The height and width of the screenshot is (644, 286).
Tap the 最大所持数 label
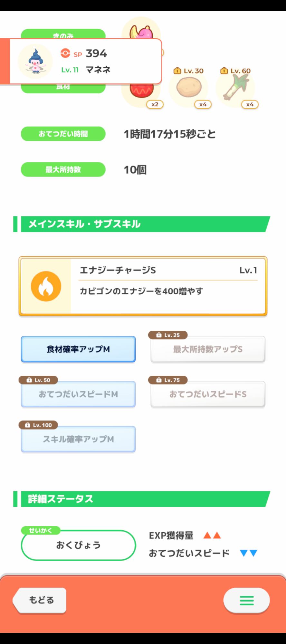[x=63, y=170]
